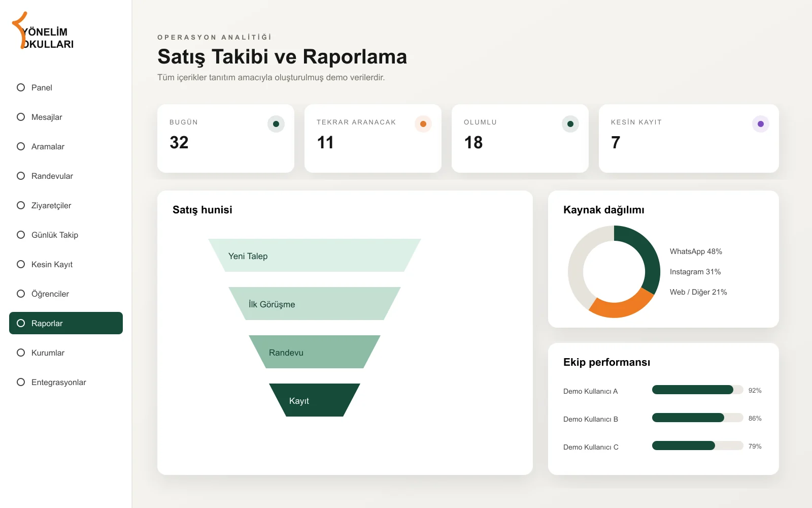812x508 pixels.
Task: Select the Randevu funnel stage
Action: 315,352
